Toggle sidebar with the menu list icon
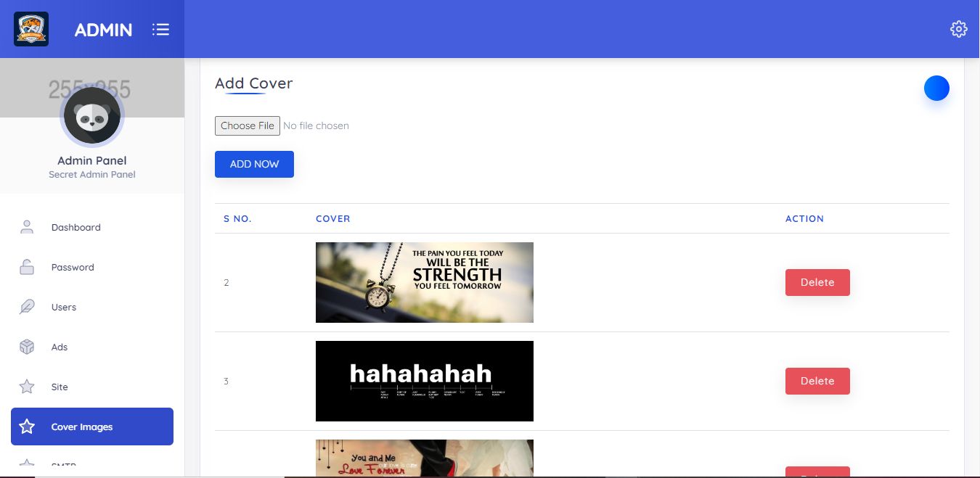The width and height of the screenshot is (980, 478). click(160, 29)
